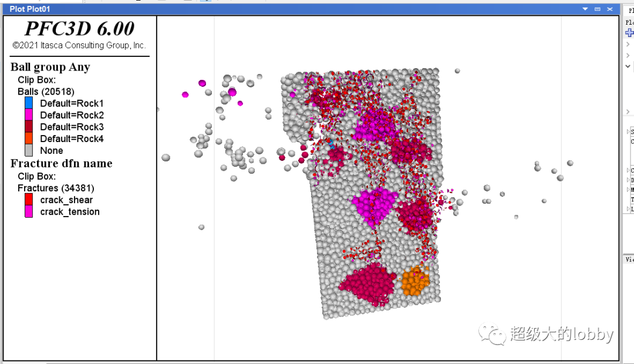Click the 'Plot Plot01' title bar
The image size is (634, 364).
(x=311, y=9)
